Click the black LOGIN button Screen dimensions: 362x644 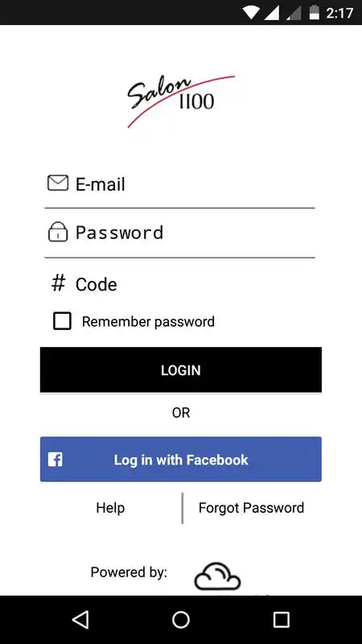click(x=181, y=370)
